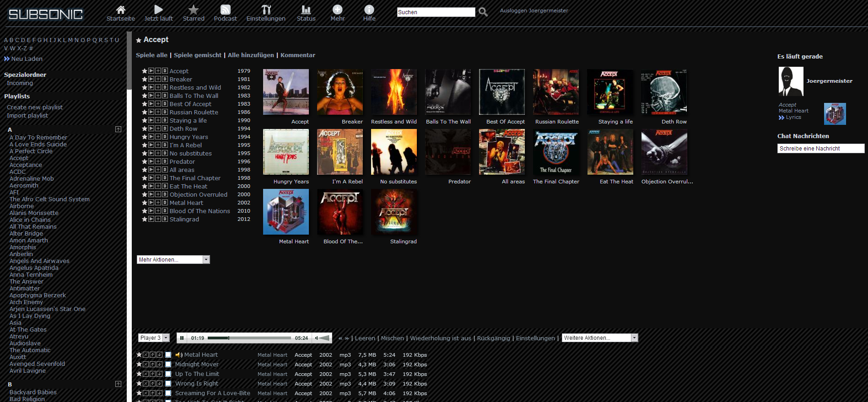
Task: Tick the checkbox for Midnight Mover
Action: pyautogui.click(x=168, y=364)
